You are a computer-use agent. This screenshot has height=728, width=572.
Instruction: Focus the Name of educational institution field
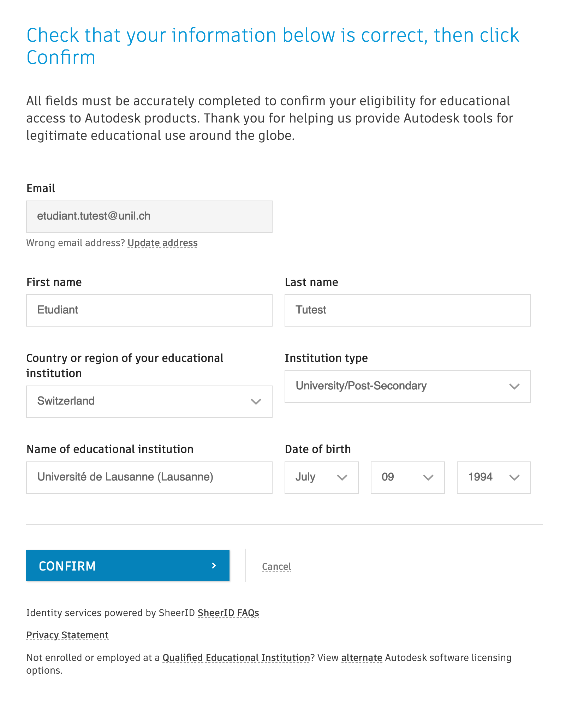(x=149, y=477)
